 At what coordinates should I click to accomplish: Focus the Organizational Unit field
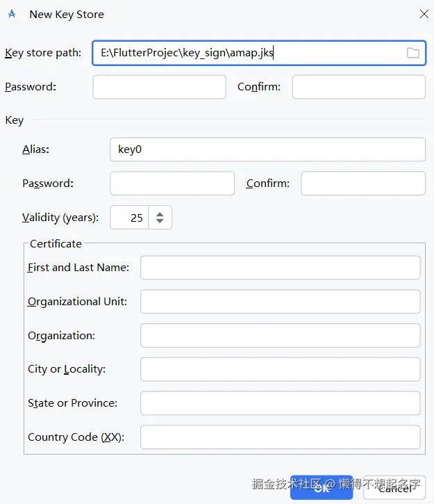(x=280, y=302)
